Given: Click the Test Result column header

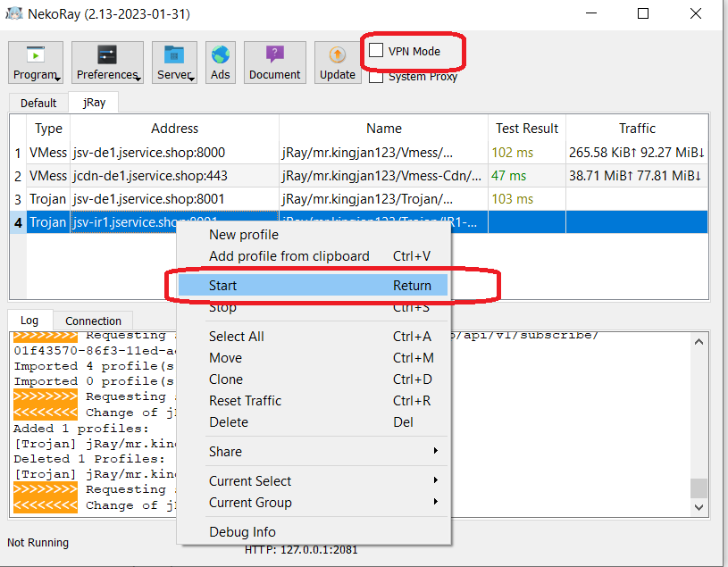Looking at the screenshot, I should coord(527,129).
